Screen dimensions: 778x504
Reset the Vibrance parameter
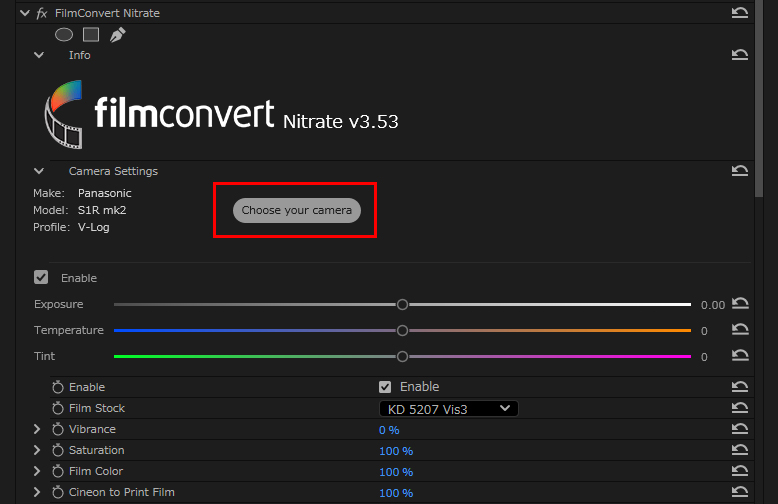point(739,429)
